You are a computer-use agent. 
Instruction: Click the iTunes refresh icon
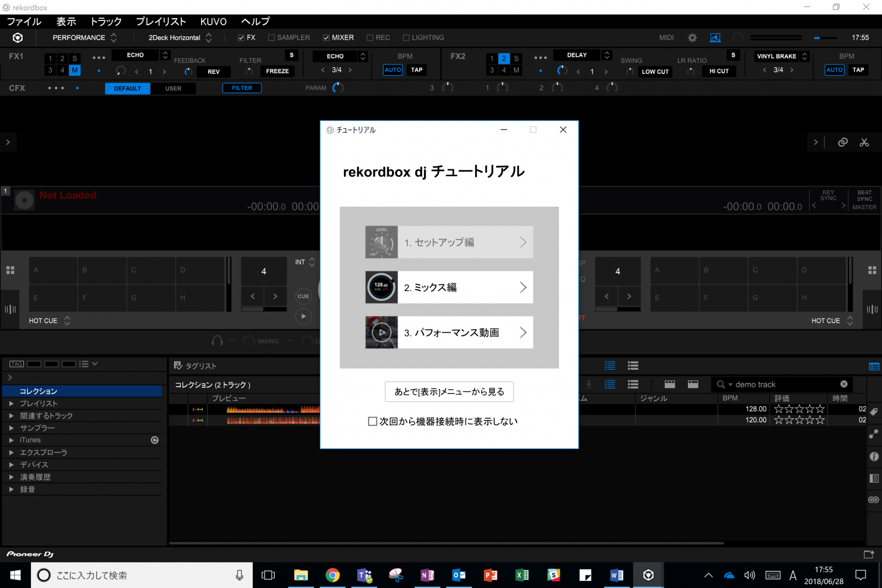(x=155, y=440)
